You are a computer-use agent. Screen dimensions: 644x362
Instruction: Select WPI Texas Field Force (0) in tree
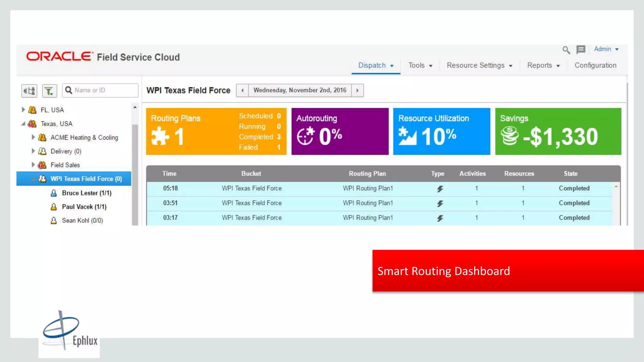(74, 179)
